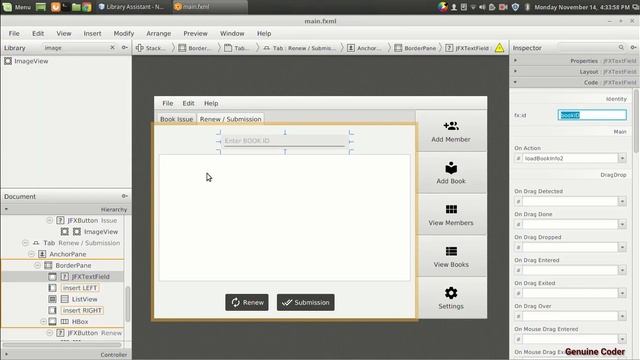Open the Edit menu in Scene Builder
Image resolution: width=640 pixels, height=360 pixels.
38,33
